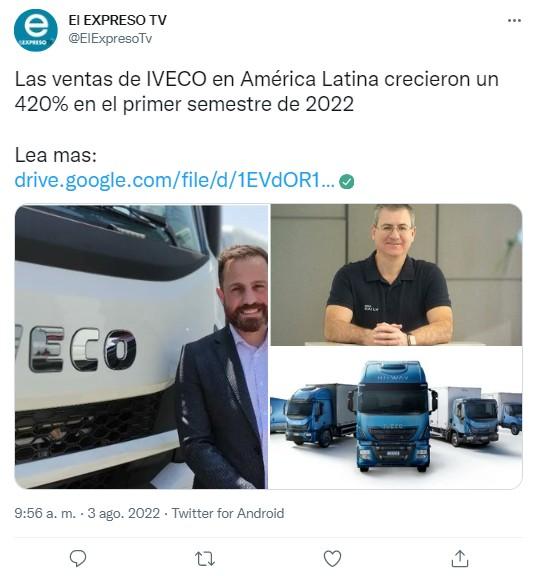
Task: Open the share icon options
Action: click(x=459, y=558)
